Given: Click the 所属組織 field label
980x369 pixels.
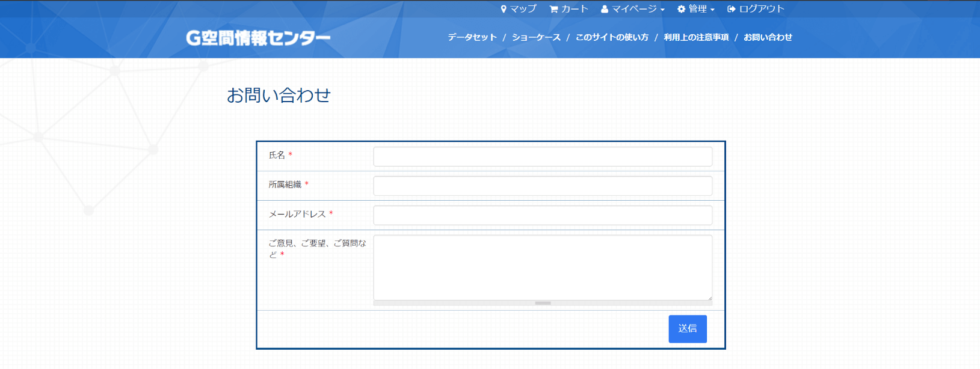Looking at the screenshot, I should click(x=285, y=184).
